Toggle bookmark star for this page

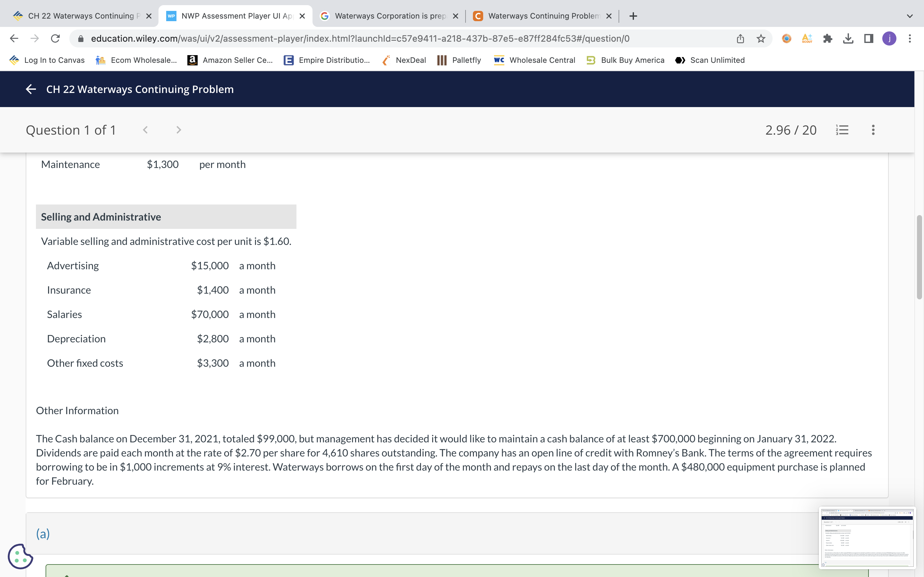click(760, 38)
